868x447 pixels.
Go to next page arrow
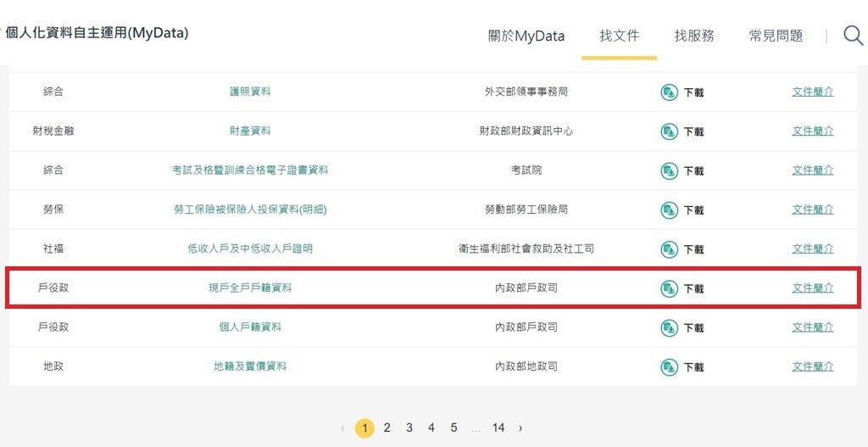[520, 428]
